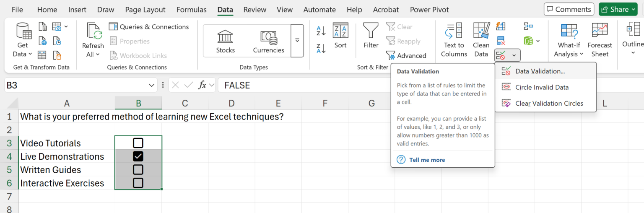The height and width of the screenshot is (213, 644).
Task: Click the Filter funnel icon
Action: 371,31
